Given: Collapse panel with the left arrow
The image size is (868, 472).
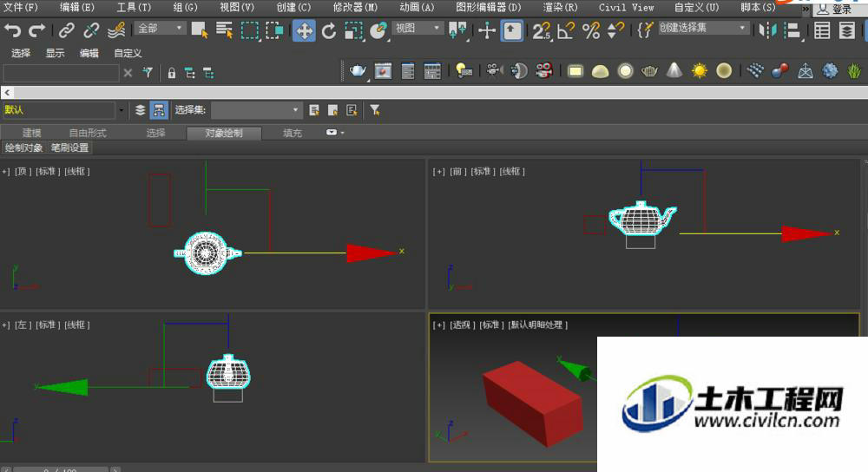Looking at the screenshot, I should point(7,93).
